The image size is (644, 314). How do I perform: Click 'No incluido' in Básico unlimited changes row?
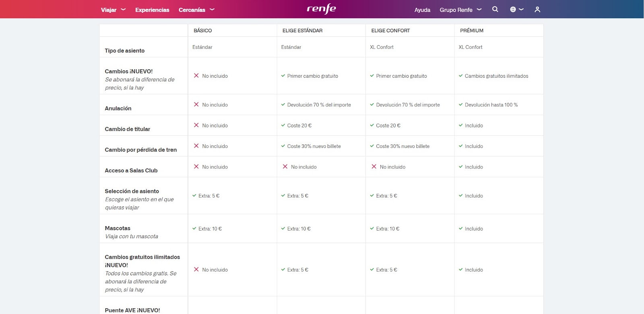pos(215,270)
